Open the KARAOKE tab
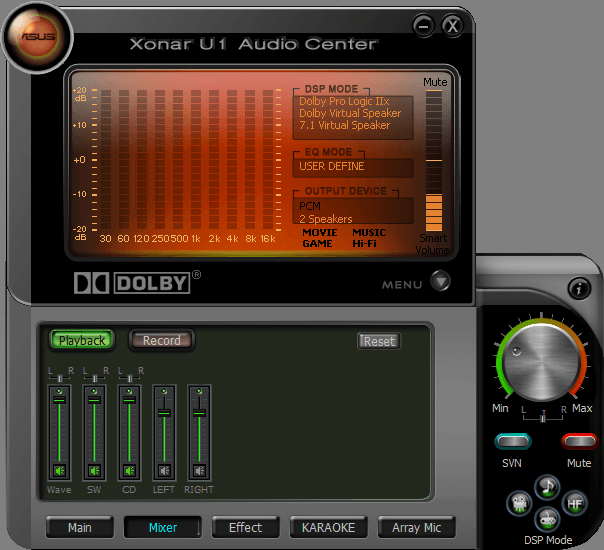 click(x=328, y=527)
